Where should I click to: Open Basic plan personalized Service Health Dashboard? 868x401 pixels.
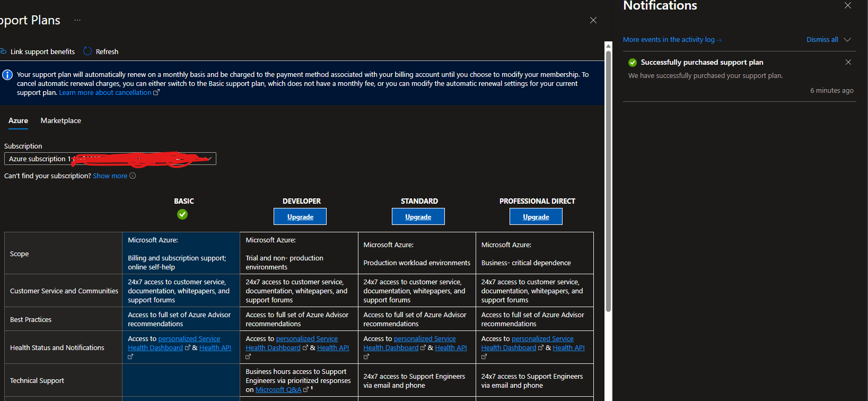[x=174, y=343]
